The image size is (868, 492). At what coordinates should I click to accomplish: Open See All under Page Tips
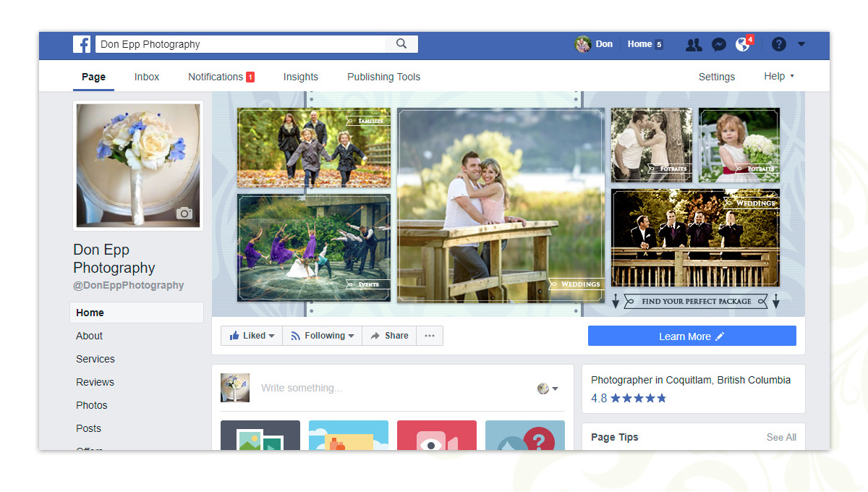[781, 437]
